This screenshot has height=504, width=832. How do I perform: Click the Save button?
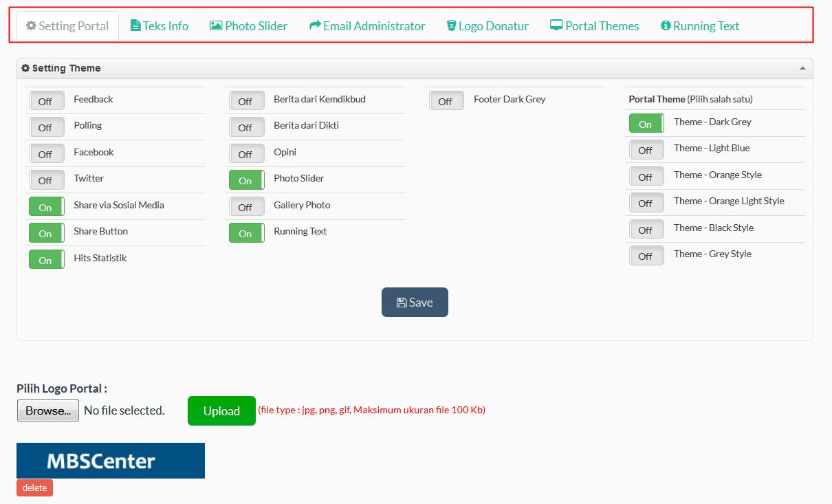point(415,303)
